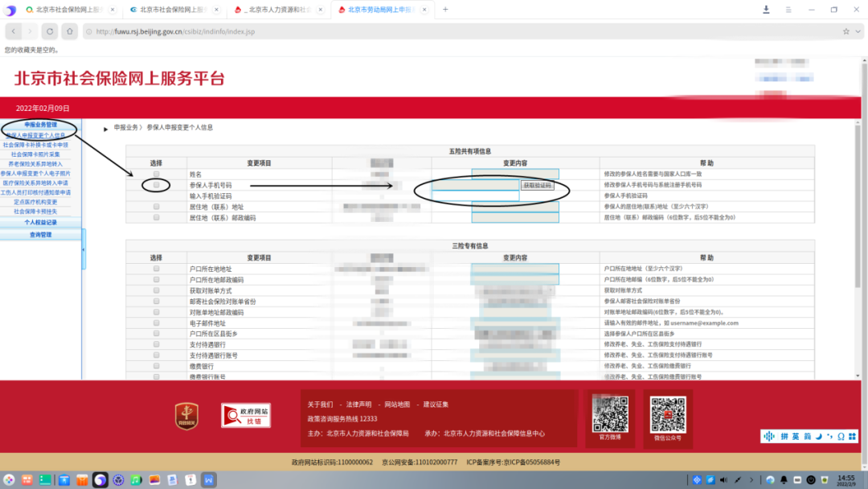Open 养老保险关系异地转入 sidebar link
This screenshot has height=489, width=868.
(x=35, y=164)
